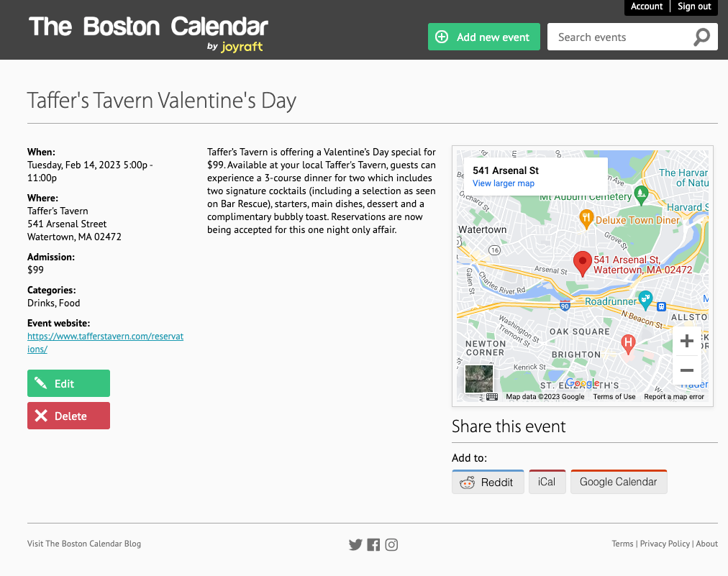Open the Instagram icon in footer
Image resolution: width=728 pixels, height=576 pixels.
[x=391, y=544]
